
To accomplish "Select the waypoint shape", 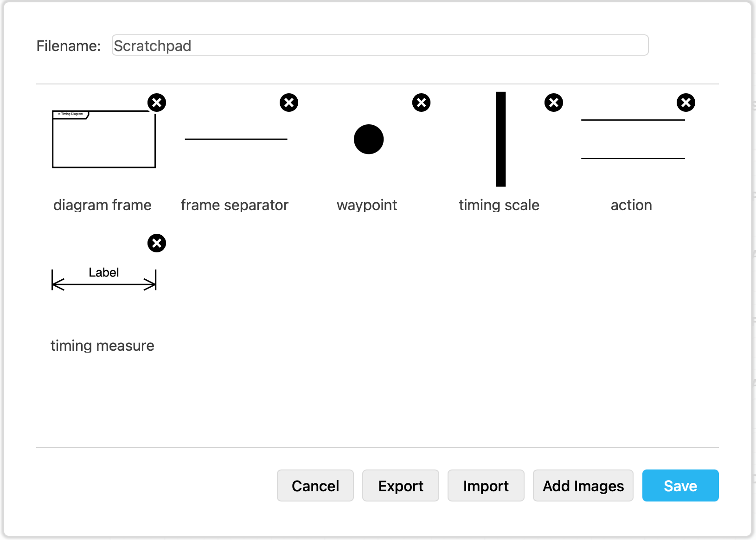I will (368, 139).
